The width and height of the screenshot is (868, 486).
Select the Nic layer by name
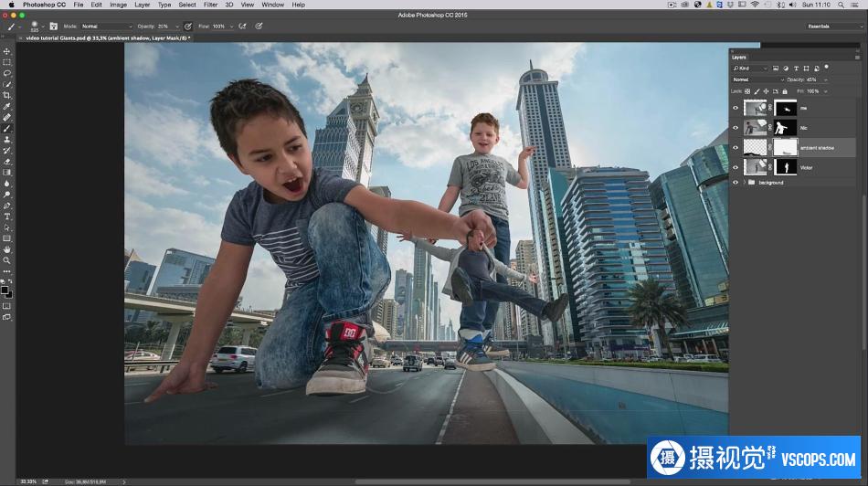tap(803, 128)
